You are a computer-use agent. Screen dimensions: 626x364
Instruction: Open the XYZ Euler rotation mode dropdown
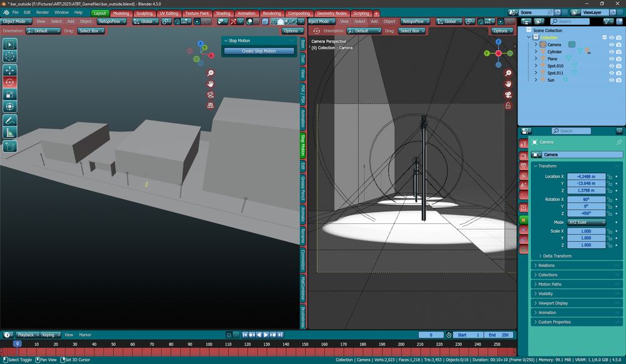click(587, 222)
